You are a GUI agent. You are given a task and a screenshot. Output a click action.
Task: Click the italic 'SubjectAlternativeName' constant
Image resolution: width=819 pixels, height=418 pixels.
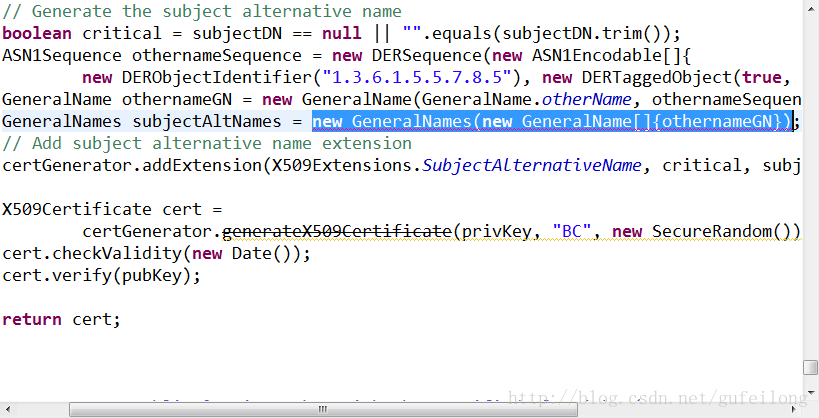pos(532,165)
